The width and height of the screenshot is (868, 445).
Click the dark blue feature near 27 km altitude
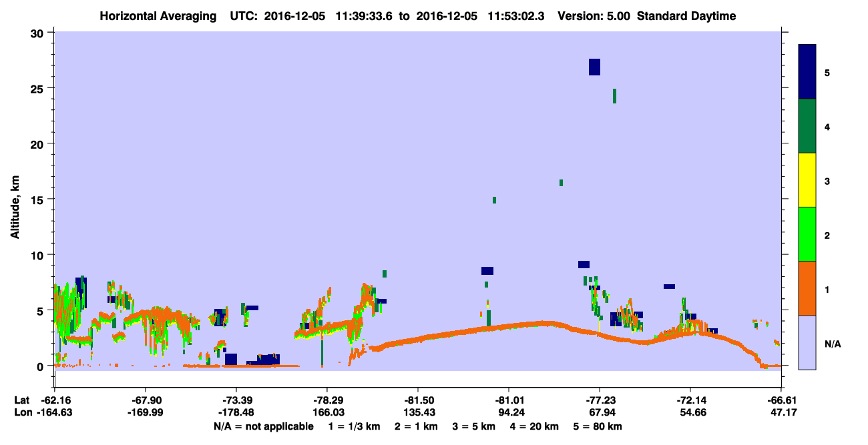tap(594, 67)
